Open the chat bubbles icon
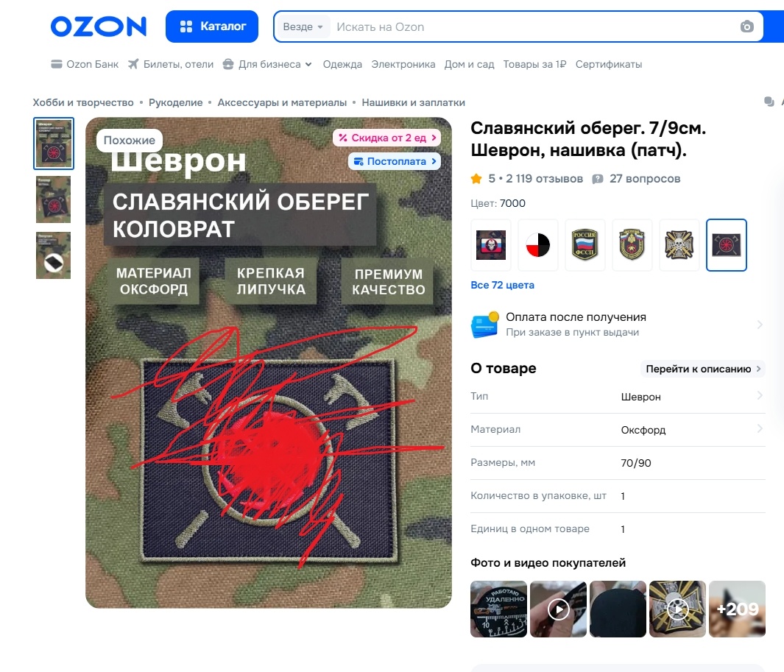Screen dimensions: 784x672 769,102
